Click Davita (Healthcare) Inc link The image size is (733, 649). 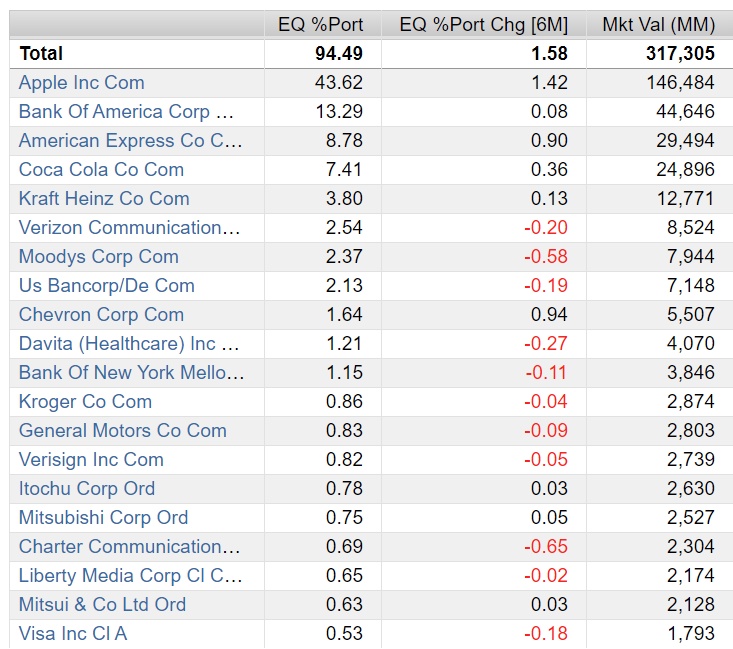coord(129,344)
